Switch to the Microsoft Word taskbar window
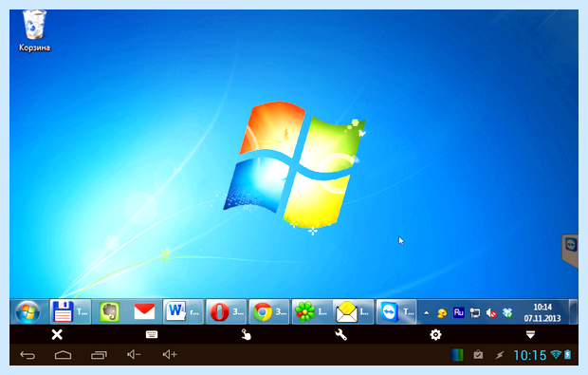This screenshot has height=375, width=588. (x=183, y=311)
